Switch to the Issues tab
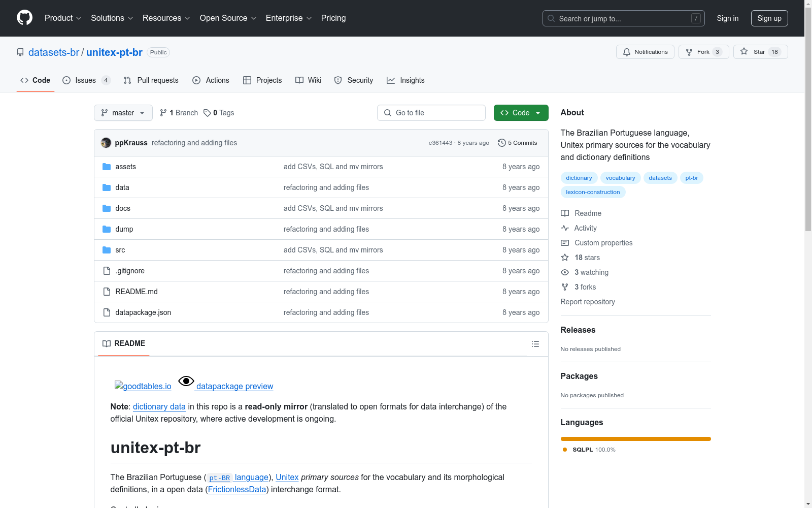This screenshot has width=812, height=508. point(86,80)
